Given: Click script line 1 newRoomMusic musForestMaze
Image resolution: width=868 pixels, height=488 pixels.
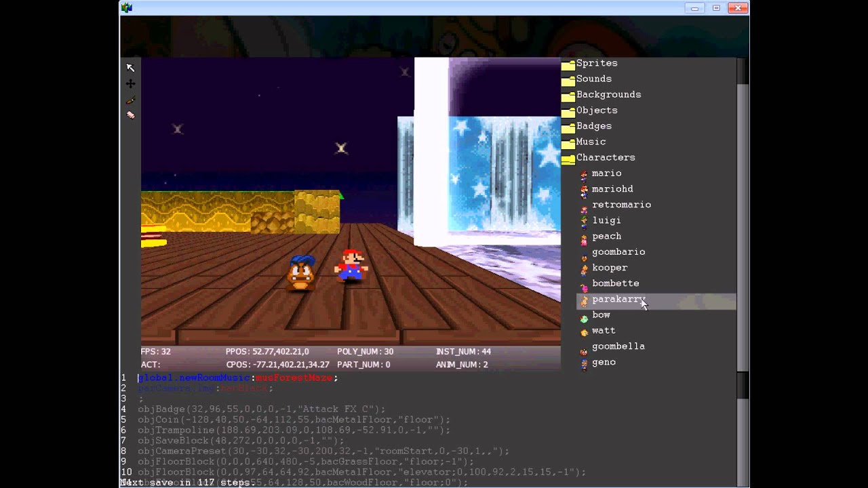Looking at the screenshot, I should [x=237, y=378].
